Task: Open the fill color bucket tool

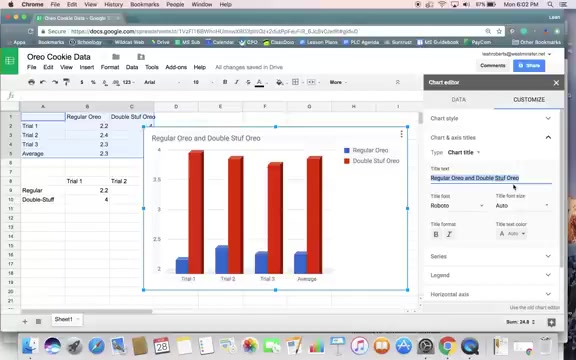Action: (x=280, y=82)
